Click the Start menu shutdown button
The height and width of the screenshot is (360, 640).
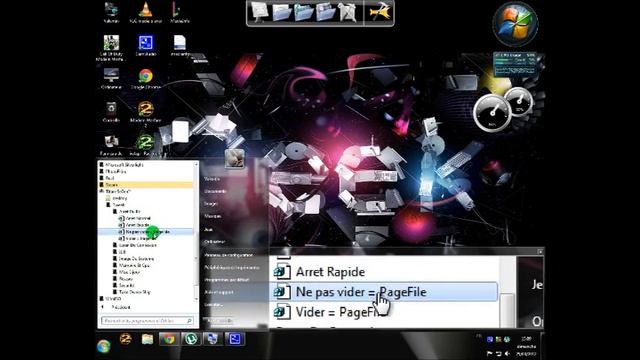(218, 321)
